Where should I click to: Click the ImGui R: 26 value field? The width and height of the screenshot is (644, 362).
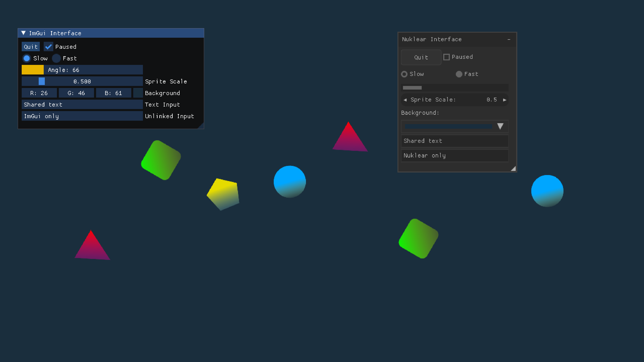(39, 93)
